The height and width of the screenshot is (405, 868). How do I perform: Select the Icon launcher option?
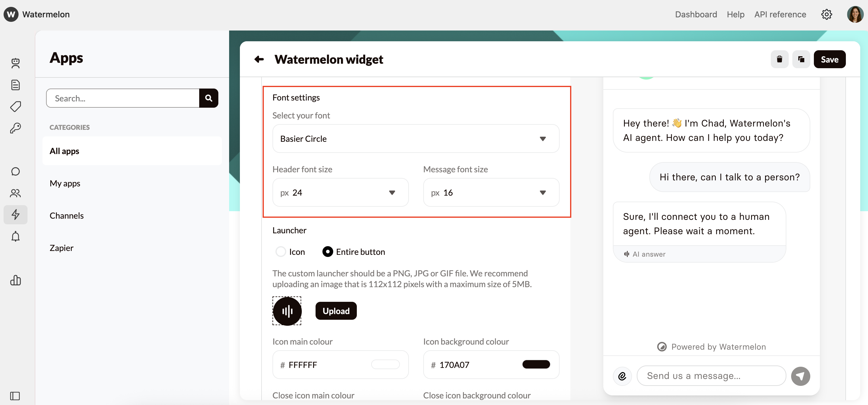[x=280, y=251]
